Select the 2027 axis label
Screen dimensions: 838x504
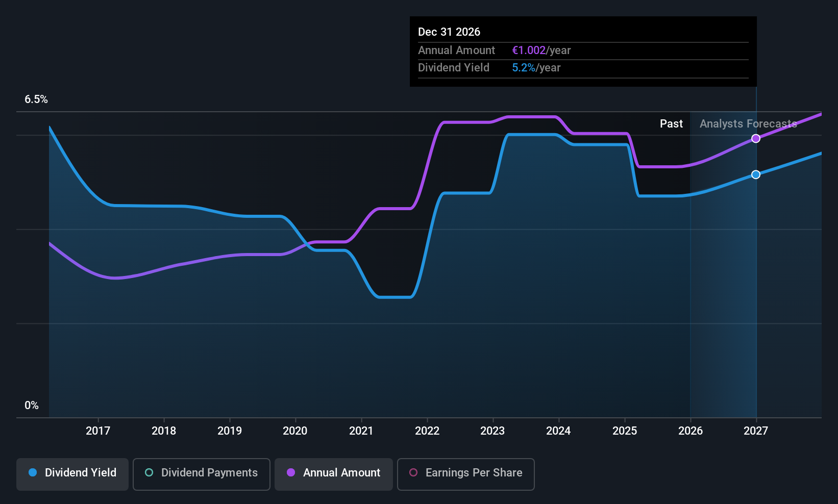point(756,431)
